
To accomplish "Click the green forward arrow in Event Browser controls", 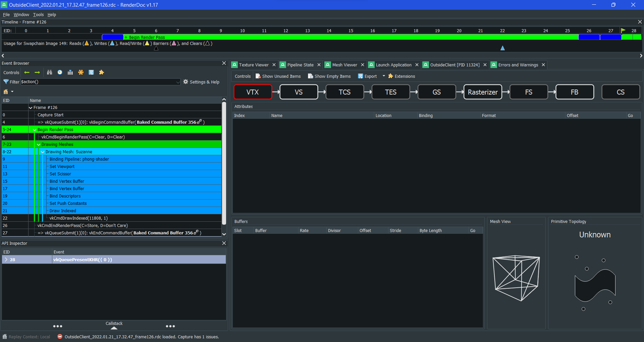I will 37,72.
